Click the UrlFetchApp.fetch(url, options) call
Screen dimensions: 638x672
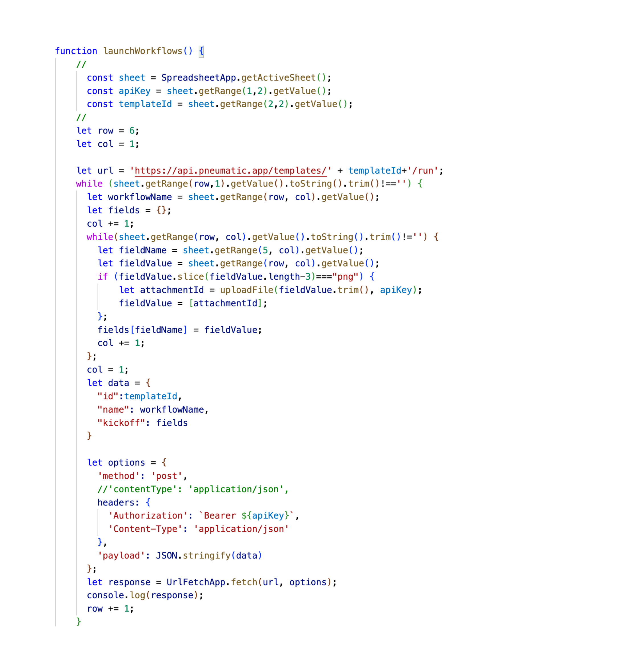249,582
